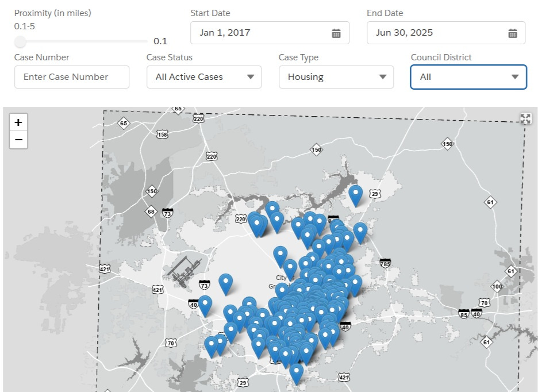Select the southernmost map pin near Route 421

point(297,374)
